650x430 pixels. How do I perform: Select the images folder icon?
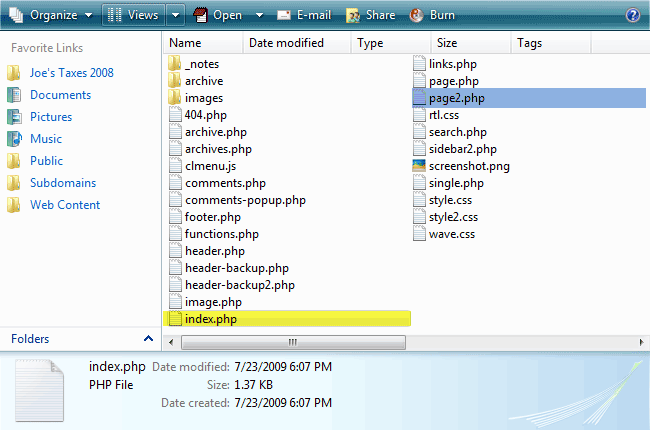pyautogui.click(x=175, y=97)
